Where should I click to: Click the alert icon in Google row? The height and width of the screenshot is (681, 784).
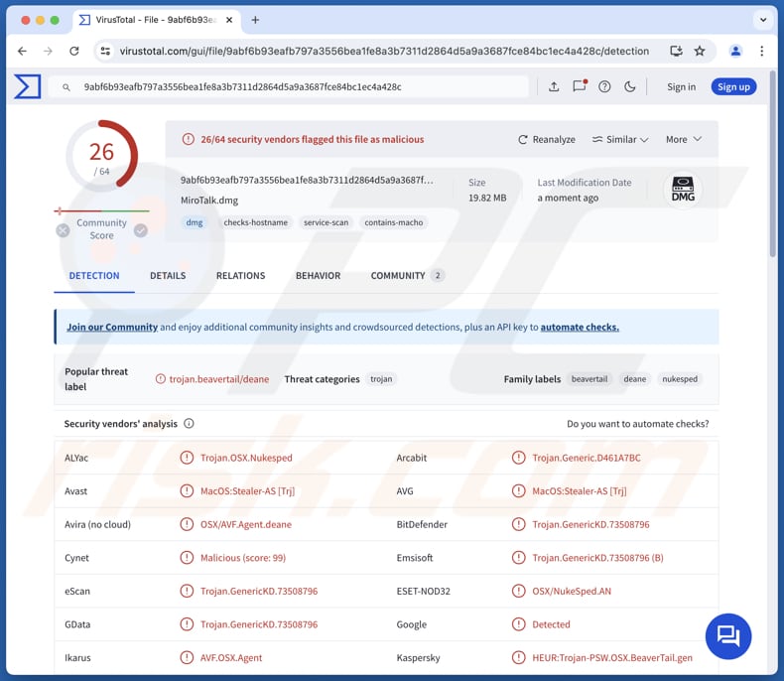point(518,624)
